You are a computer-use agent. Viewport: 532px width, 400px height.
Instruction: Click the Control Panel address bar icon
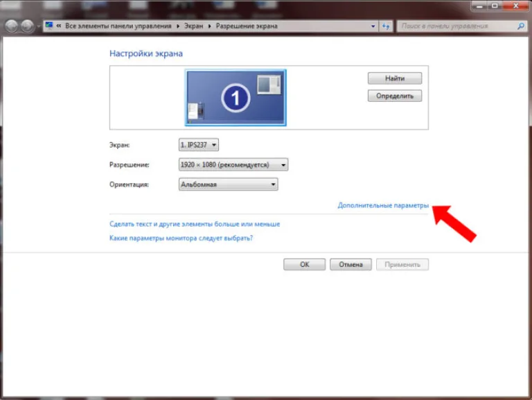(49, 26)
